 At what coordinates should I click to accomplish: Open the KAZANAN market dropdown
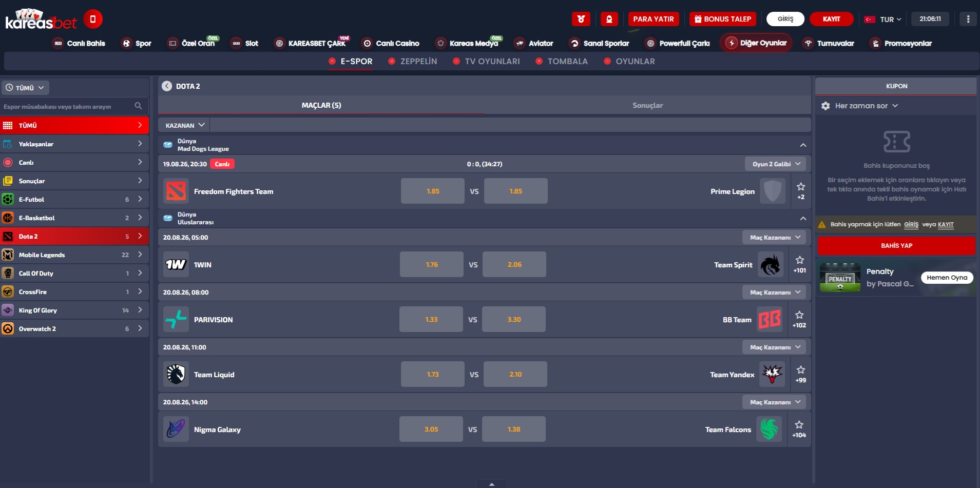184,125
